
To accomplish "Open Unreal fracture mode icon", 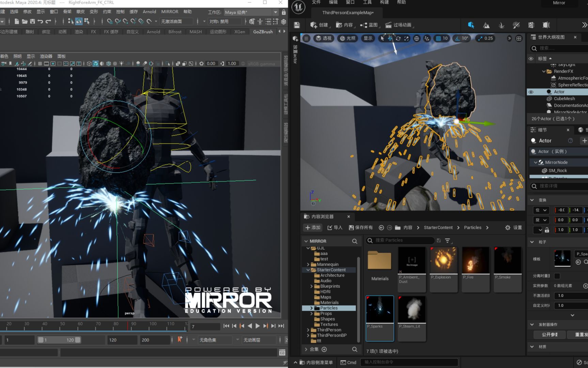I will pyautogui.click(x=531, y=25).
